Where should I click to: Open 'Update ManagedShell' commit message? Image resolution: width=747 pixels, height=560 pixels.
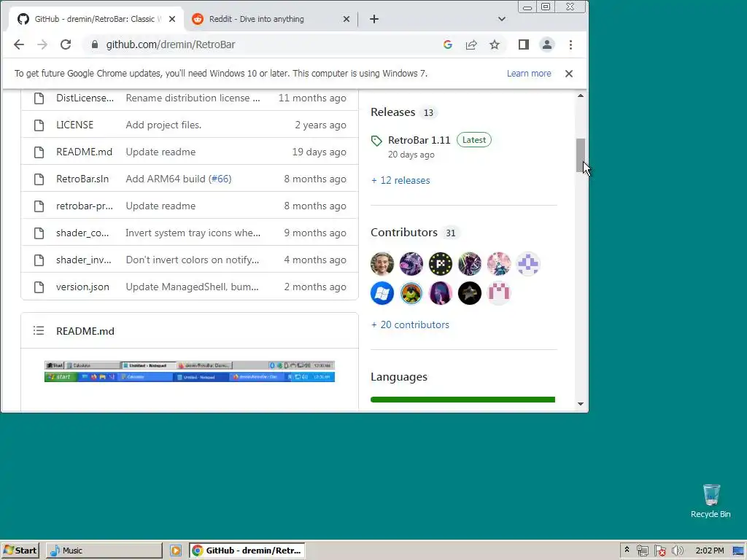tap(192, 287)
